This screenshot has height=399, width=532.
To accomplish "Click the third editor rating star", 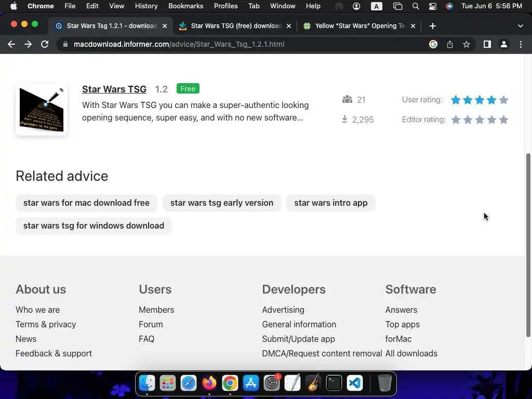I will pyautogui.click(x=480, y=120).
